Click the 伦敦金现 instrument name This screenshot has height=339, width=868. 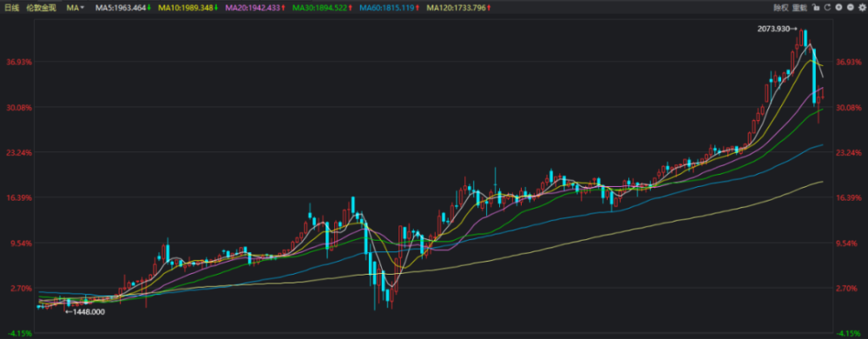(x=42, y=8)
